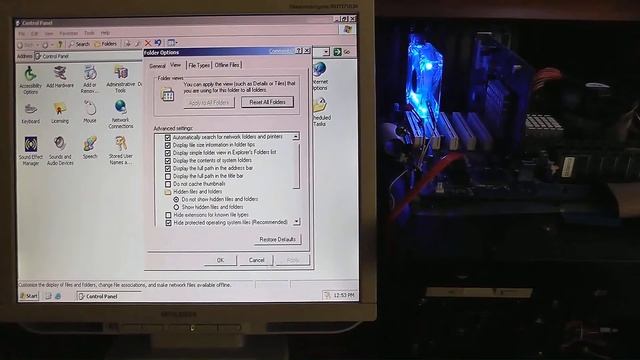The height and width of the screenshot is (360, 640).
Task: Click the Forward toolbar button
Action: (45, 44)
